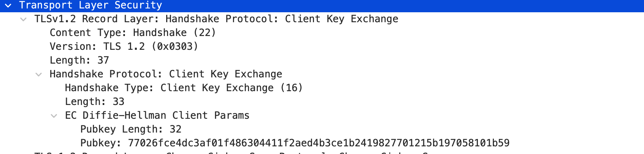Select TLSv1.2 Record Layer Client Key Exchange row
The height and width of the screenshot is (154, 644).
click(216, 19)
